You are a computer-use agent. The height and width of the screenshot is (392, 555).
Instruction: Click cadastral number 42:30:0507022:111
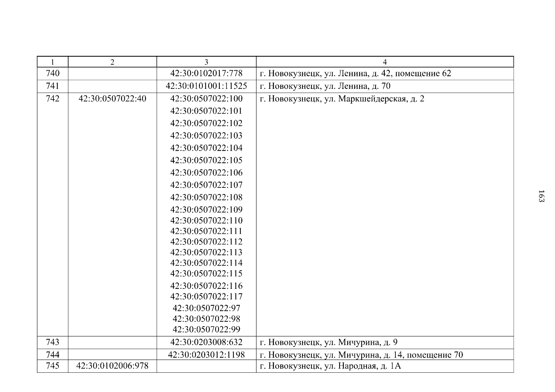pos(206,231)
